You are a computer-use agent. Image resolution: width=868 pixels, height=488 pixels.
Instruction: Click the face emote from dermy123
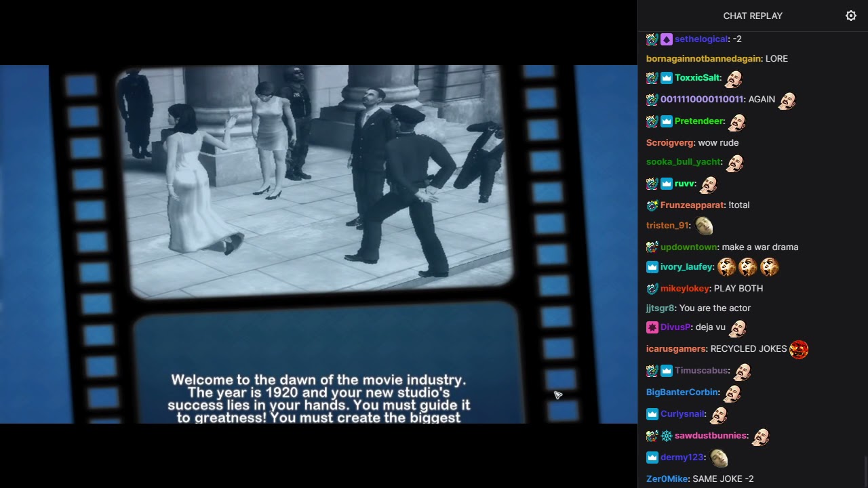pos(719,458)
